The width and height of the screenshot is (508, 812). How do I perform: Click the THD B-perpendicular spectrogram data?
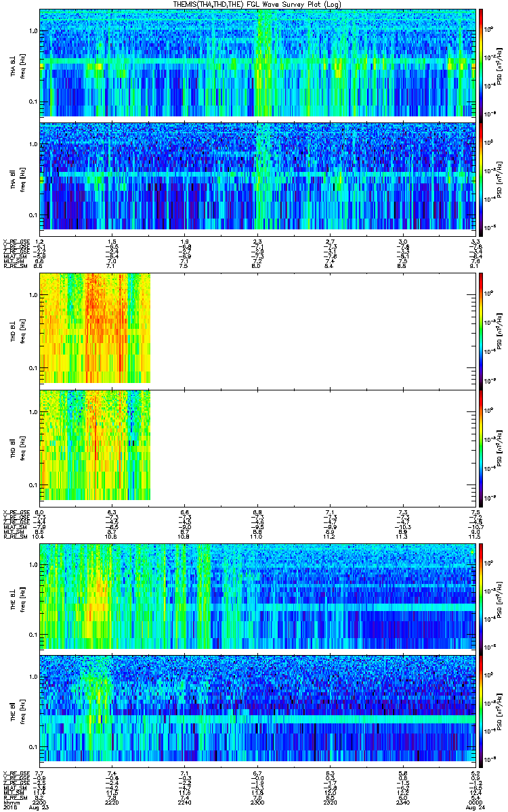(x=94, y=329)
